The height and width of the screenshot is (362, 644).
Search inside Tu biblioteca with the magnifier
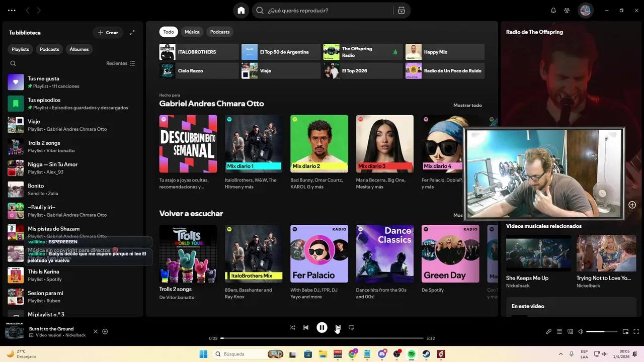[x=13, y=63]
